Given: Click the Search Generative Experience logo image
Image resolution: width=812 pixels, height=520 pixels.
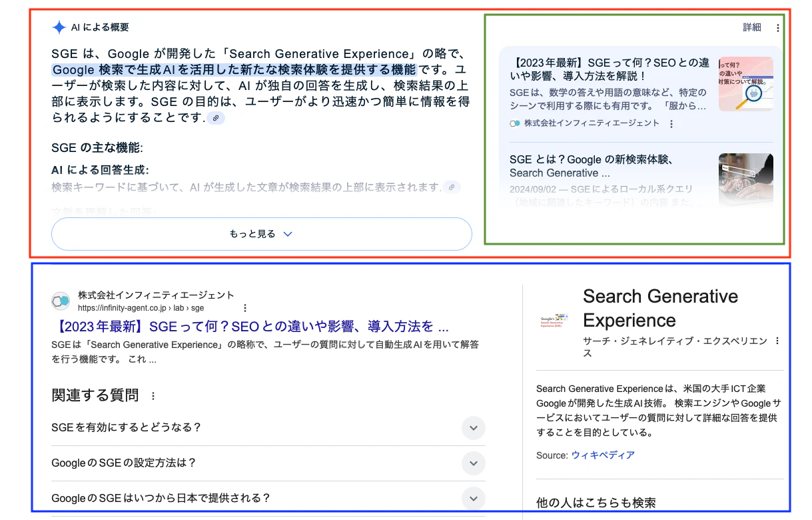Looking at the screenshot, I should pyautogui.click(x=554, y=320).
